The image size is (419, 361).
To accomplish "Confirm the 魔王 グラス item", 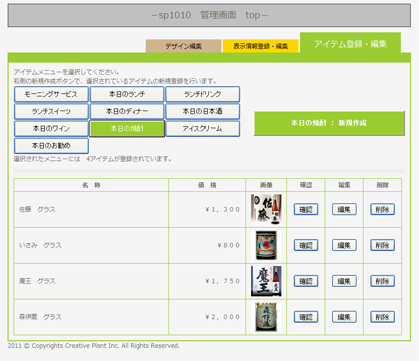I will click(306, 281).
